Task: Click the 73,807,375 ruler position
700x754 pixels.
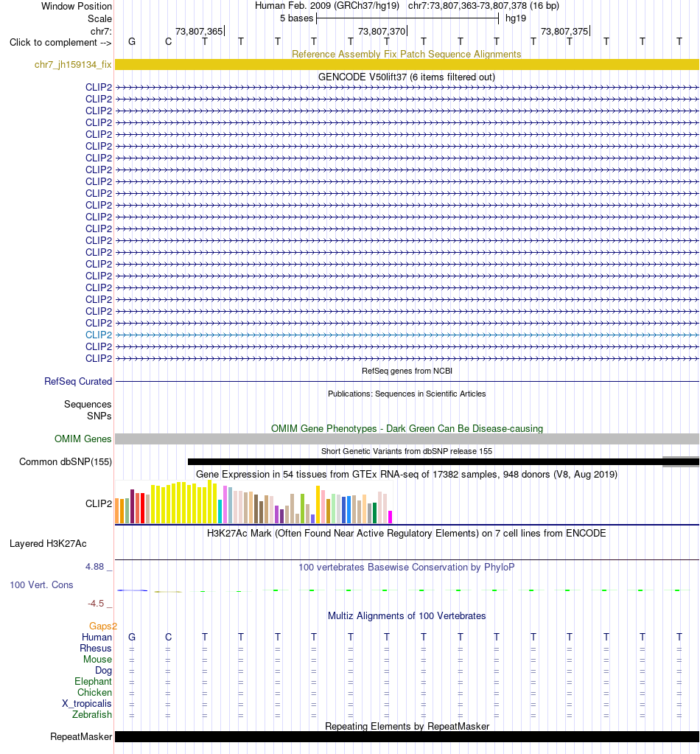Action: coord(564,31)
